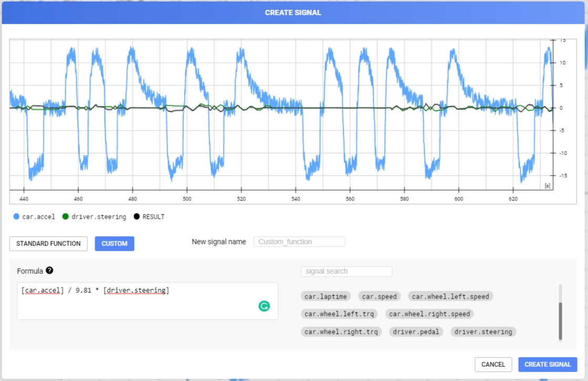588x381 pixels.
Task: Add car.wheel.left.trq signal to formula
Action: pyautogui.click(x=339, y=314)
